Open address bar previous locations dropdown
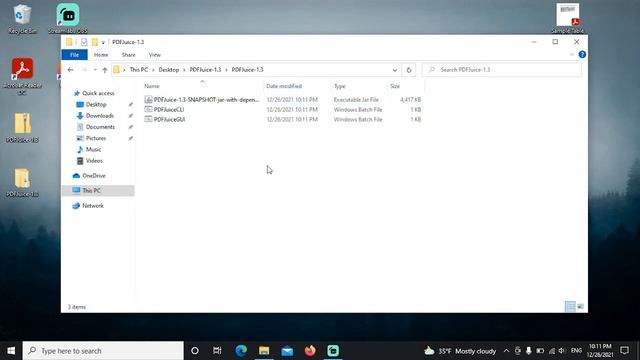This screenshot has width=640, height=360. pos(395,70)
